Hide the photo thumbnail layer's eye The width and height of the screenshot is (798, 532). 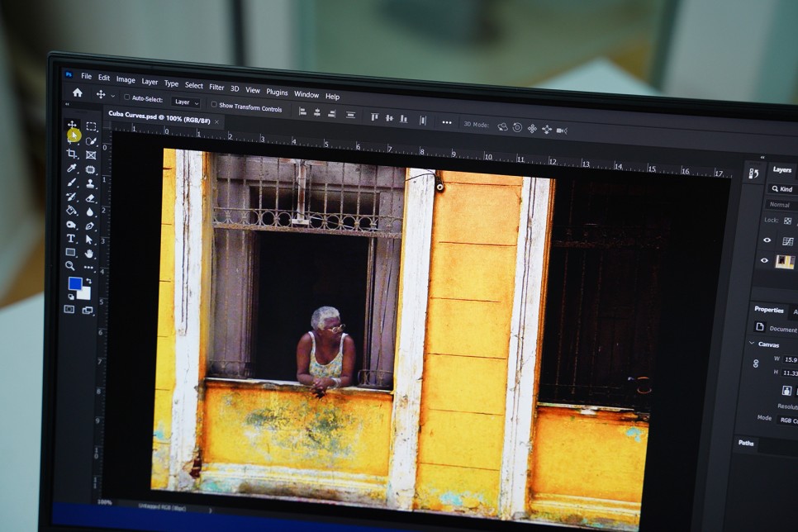point(764,260)
